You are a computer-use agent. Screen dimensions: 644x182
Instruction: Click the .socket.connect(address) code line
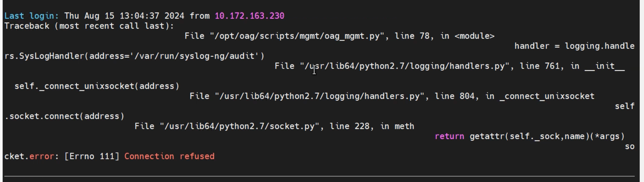(65, 116)
